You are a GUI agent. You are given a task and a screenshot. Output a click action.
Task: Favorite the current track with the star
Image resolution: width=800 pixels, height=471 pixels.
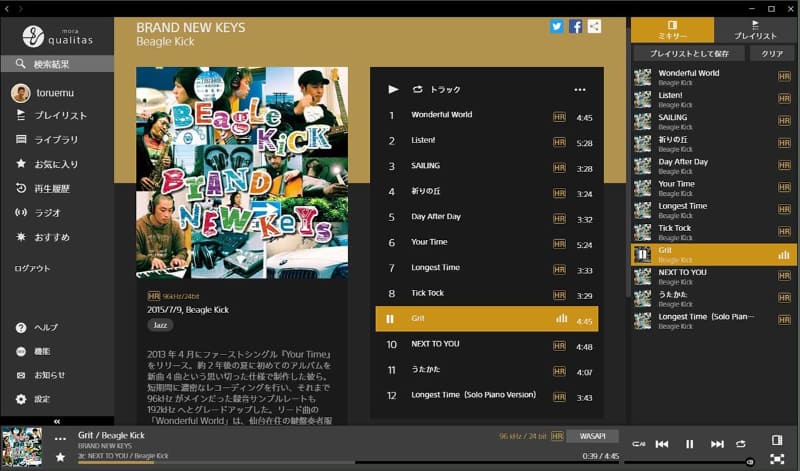click(x=60, y=457)
